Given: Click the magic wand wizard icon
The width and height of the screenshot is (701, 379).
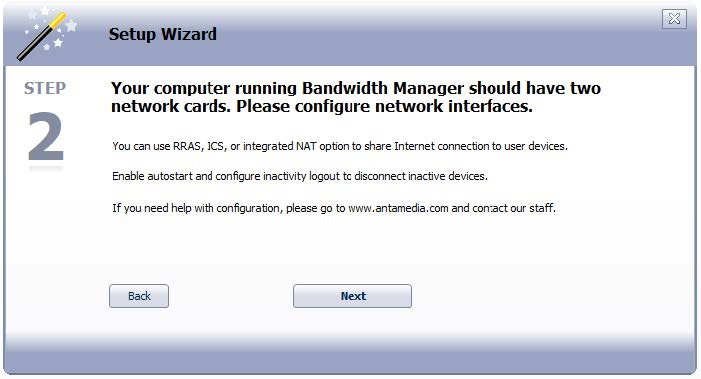Looking at the screenshot, I should (x=42, y=37).
